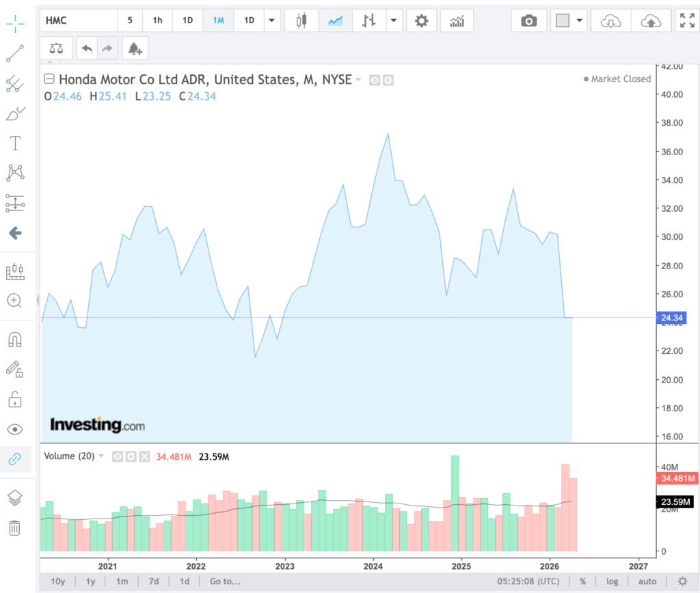Toggle visibility of all drawings eye icon
The image size is (700, 593).
15,429
